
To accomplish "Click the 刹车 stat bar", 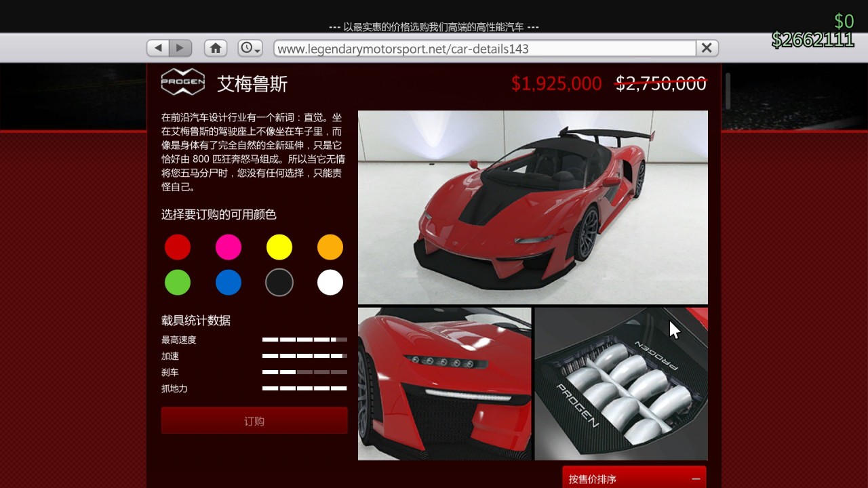I will click(304, 372).
